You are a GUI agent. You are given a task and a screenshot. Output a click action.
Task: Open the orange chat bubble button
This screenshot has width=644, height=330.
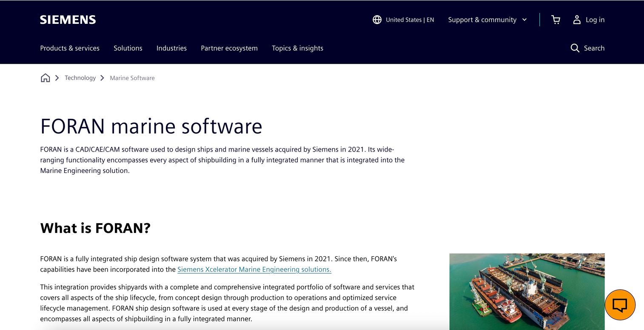[x=620, y=305]
